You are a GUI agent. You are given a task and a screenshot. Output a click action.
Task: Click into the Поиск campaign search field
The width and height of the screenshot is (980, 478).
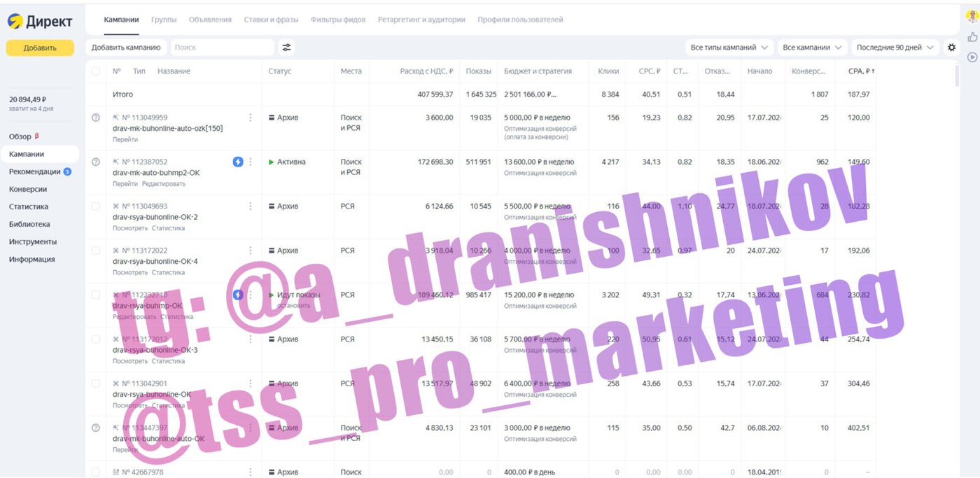click(x=222, y=48)
